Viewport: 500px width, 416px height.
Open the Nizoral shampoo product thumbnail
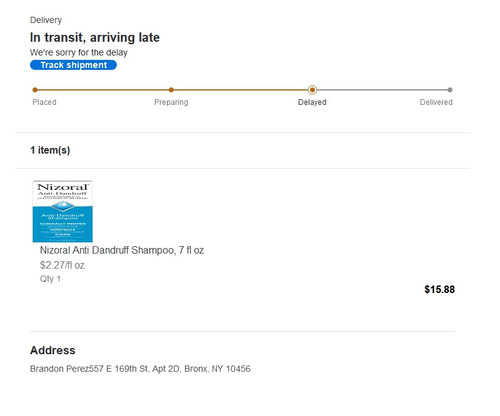[63, 211]
